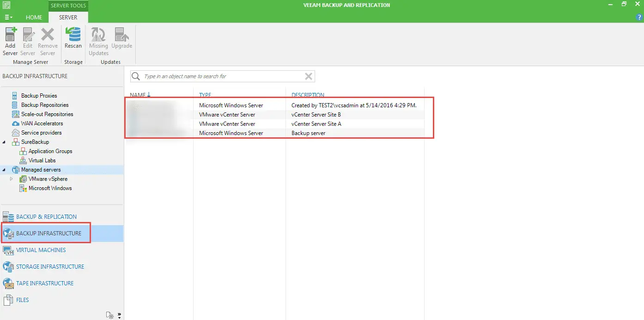
Task: Open the help question mark icon
Action: click(x=639, y=17)
